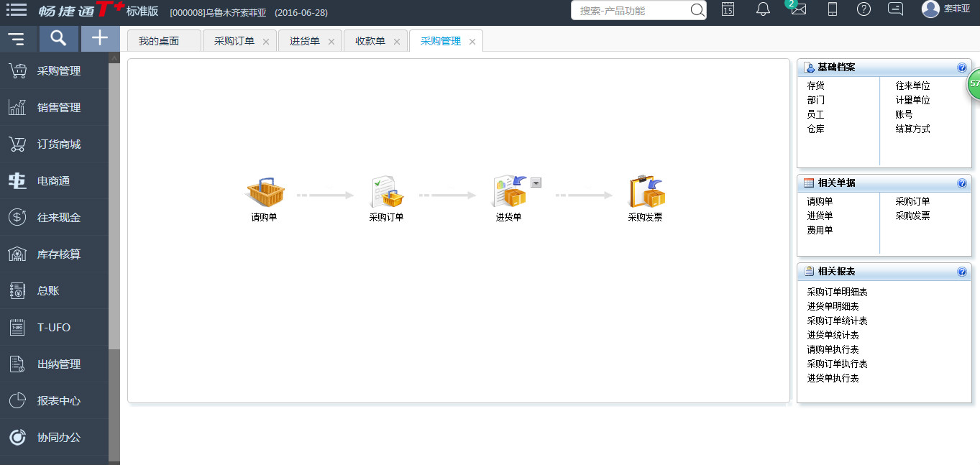Collapse the sidebar menu list icon
Viewport: 980px width, 465px height.
[x=17, y=39]
